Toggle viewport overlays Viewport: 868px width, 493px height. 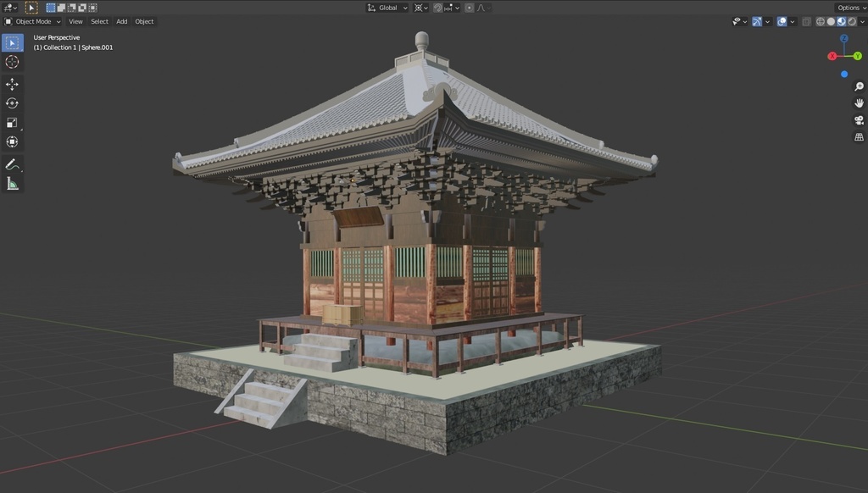(x=782, y=21)
